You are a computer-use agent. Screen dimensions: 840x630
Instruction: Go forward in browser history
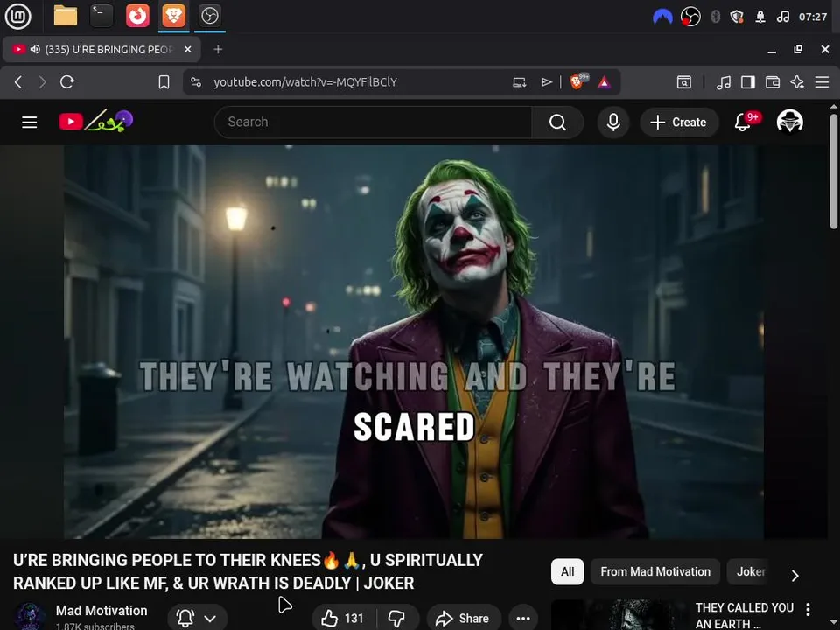tap(42, 82)
